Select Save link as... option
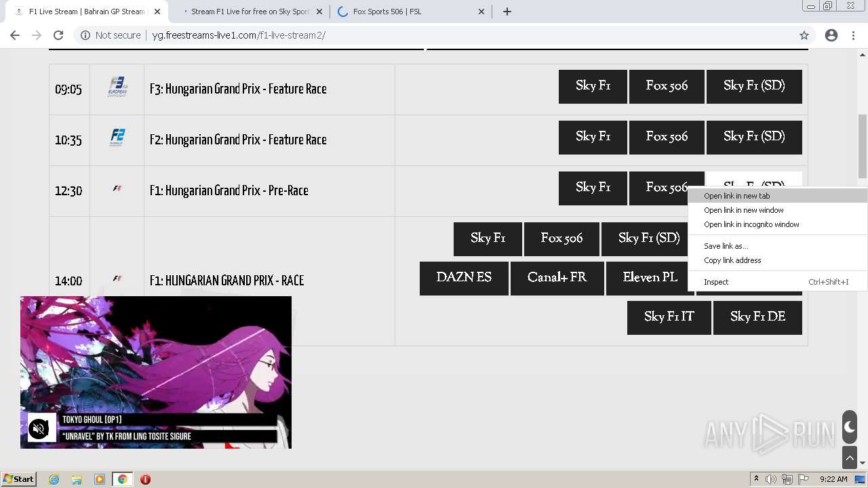The height and width of the screenshot is (488, 868). pos(777,246)
